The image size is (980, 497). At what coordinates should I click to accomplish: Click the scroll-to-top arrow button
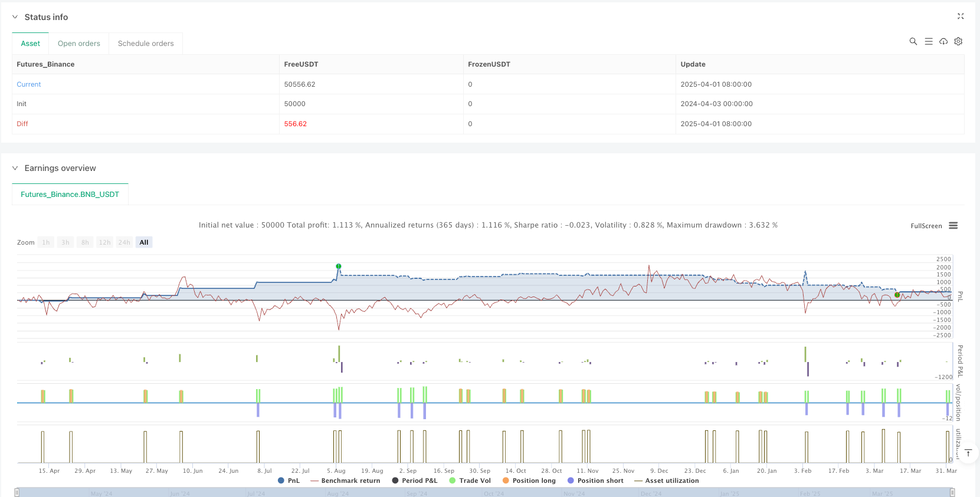(x=968, y=453)
